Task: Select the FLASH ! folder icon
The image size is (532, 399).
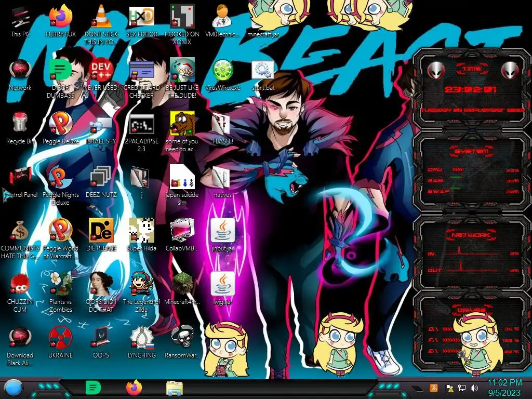Action: 222,124
